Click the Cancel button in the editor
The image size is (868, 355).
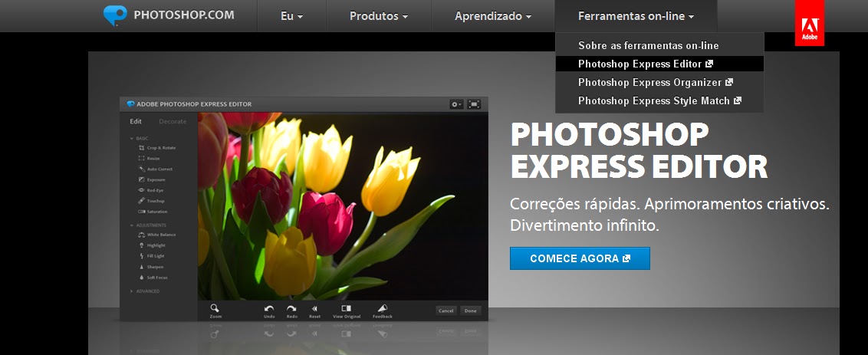[x=446, y=311]
